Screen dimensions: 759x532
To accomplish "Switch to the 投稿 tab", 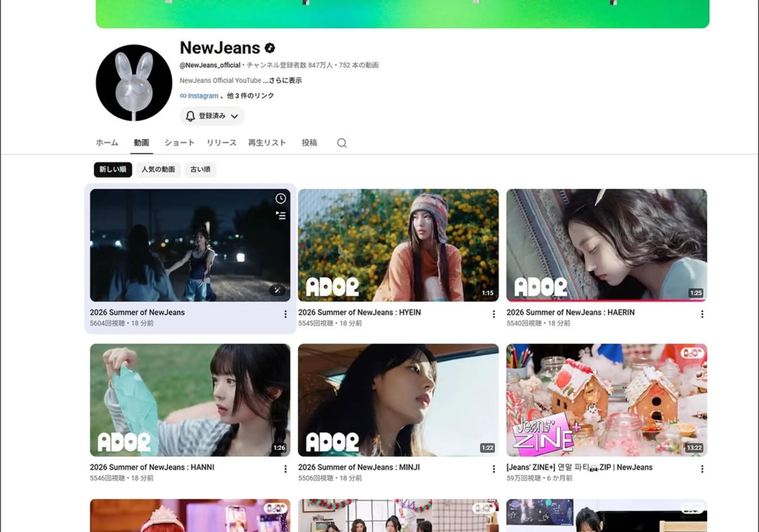I will pyautogui.click(x=309, y=143).
